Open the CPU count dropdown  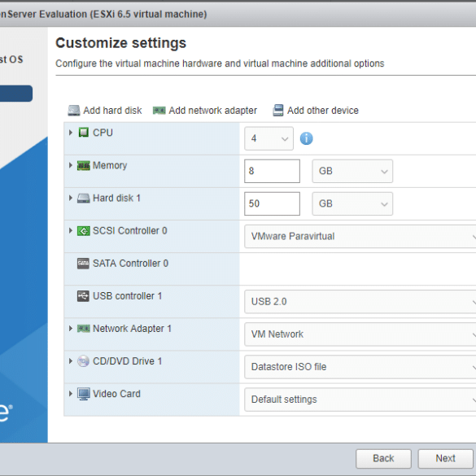point(269,139)
